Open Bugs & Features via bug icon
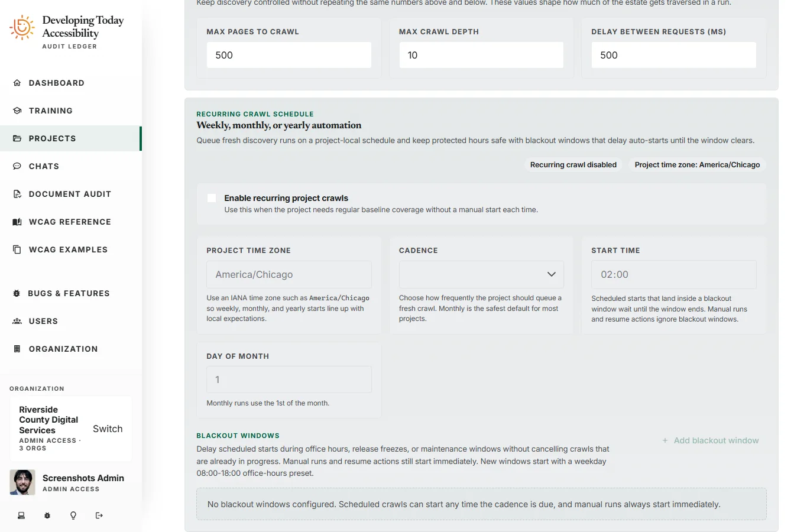 17,293
